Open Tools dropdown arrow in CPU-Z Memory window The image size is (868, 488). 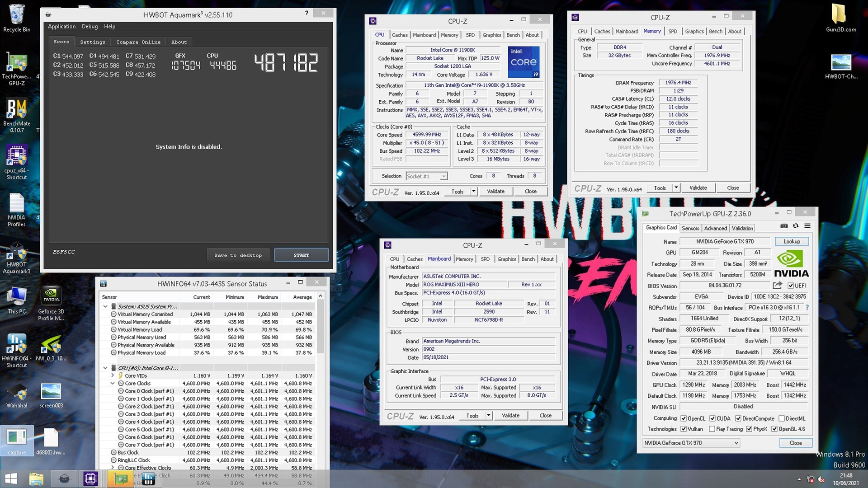click(x=676, y=188)
